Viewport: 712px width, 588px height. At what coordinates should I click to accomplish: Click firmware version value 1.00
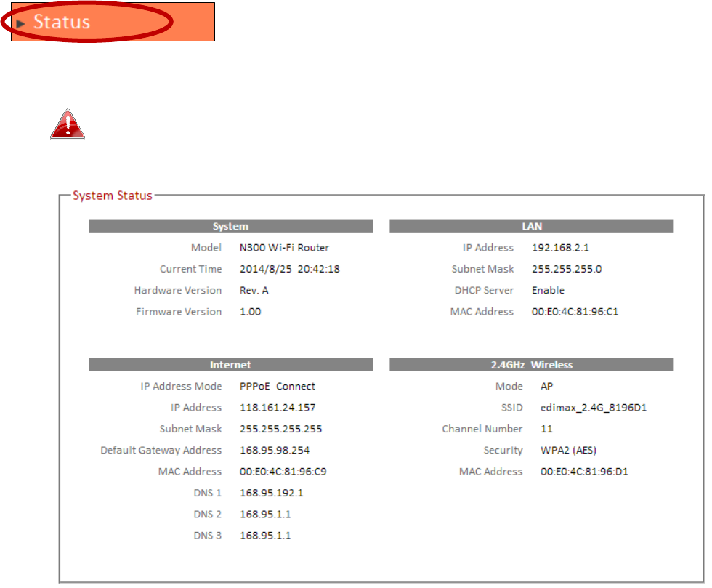(x=250, y=312)
